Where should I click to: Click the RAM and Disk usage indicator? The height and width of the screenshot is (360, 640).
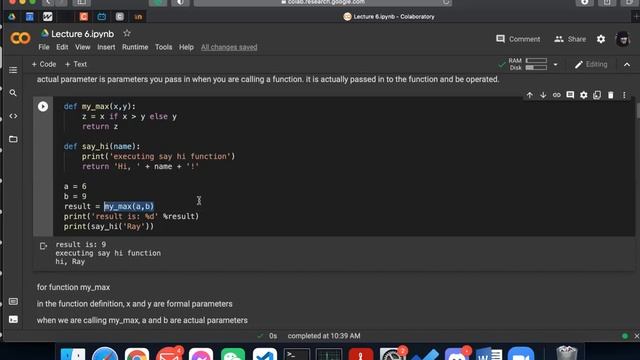527,64
